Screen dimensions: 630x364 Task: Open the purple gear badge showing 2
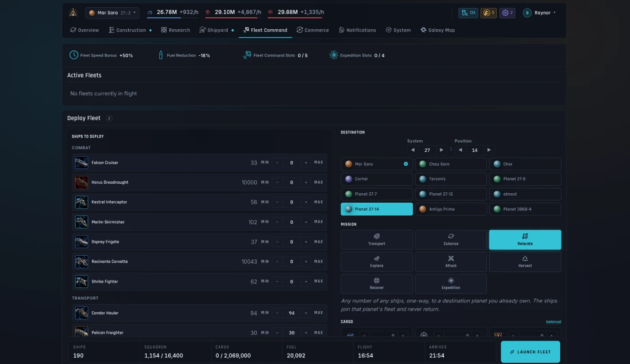507,13
